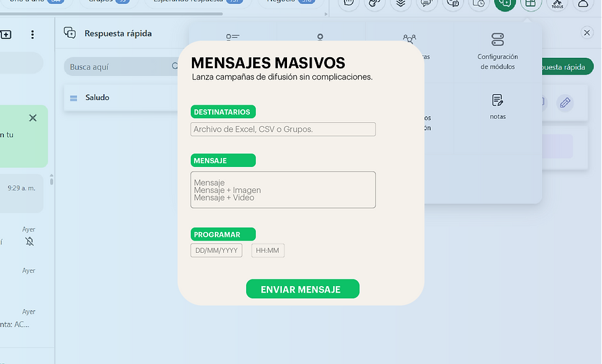
Task: Switch to the Grupos tab
Action: (108, 1)
